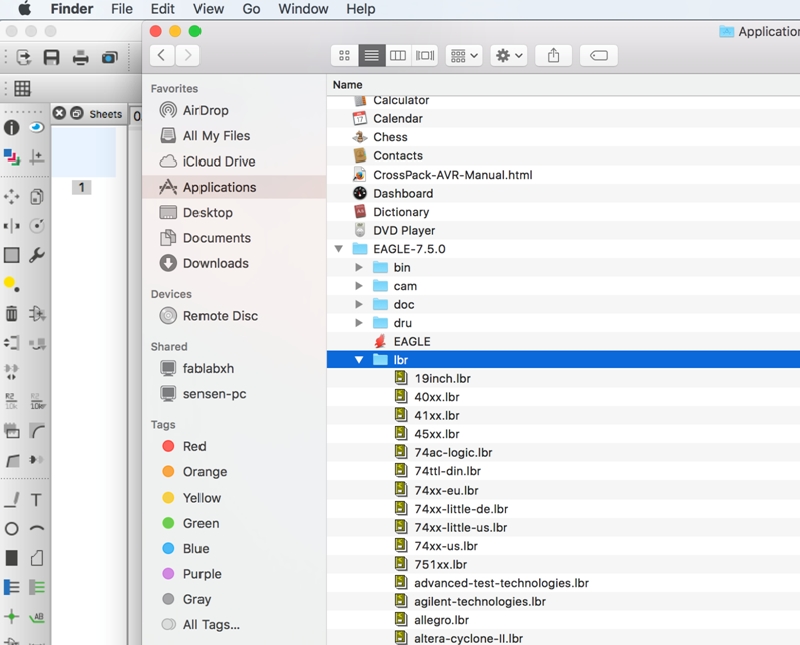Click the Save floppy icon in EAGLE

[x=52, y=57]
